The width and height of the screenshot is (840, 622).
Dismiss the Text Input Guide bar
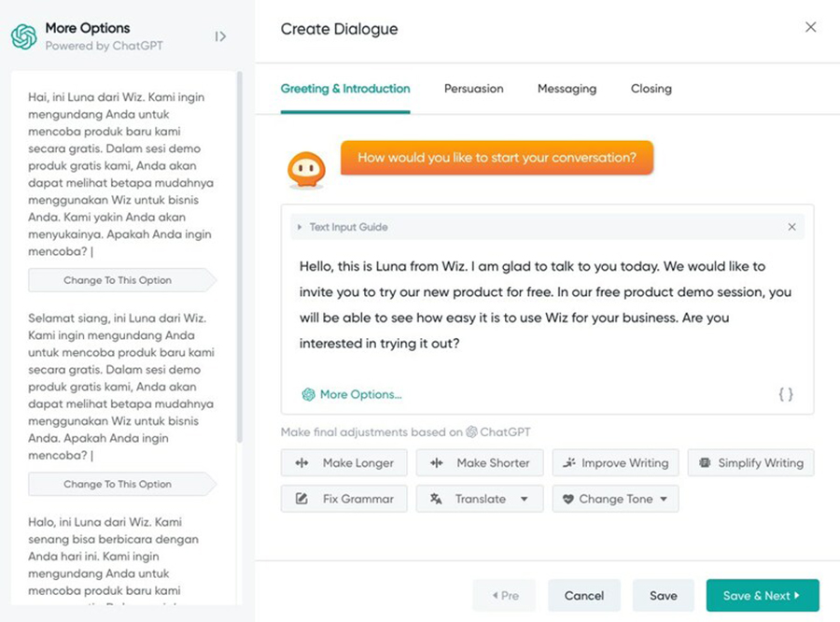791,227
